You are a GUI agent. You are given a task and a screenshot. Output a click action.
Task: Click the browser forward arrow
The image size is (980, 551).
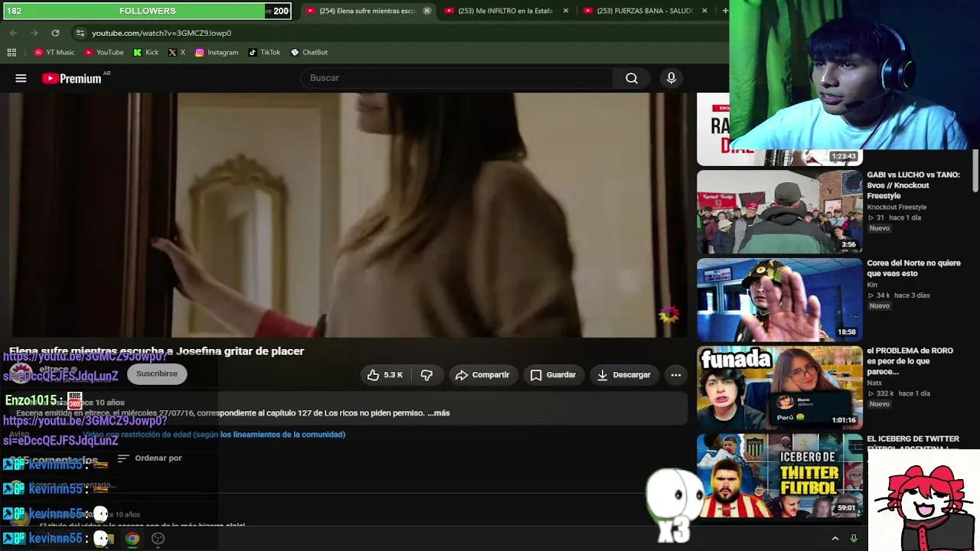point(34,33)
